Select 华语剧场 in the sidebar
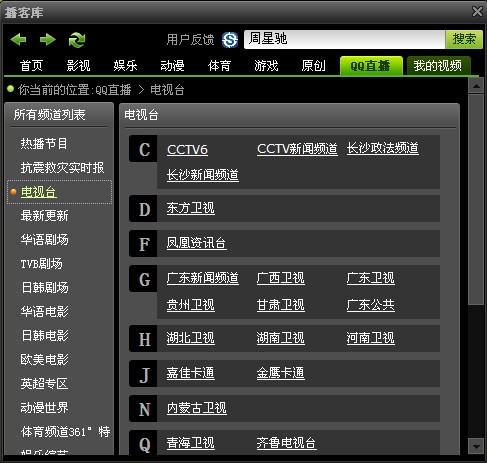The image size is (487, 463). pyautogui.click(x=44, y=240)
